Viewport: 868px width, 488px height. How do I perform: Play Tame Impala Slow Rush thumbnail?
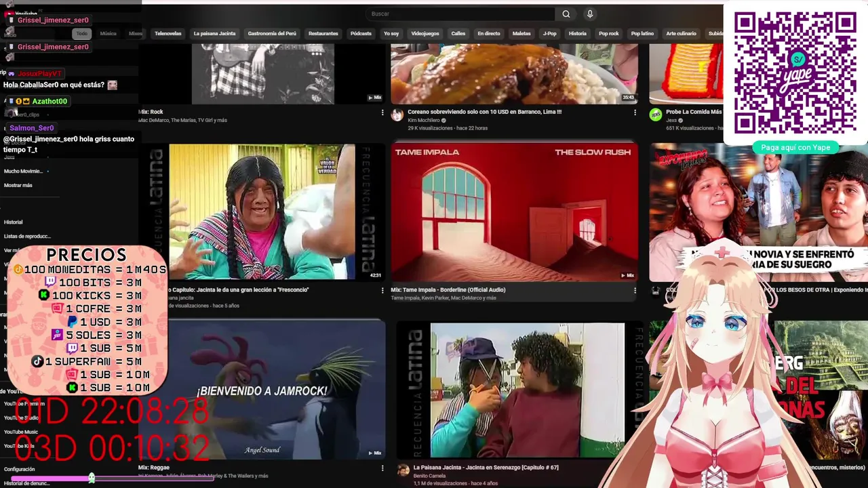point(514,211)
